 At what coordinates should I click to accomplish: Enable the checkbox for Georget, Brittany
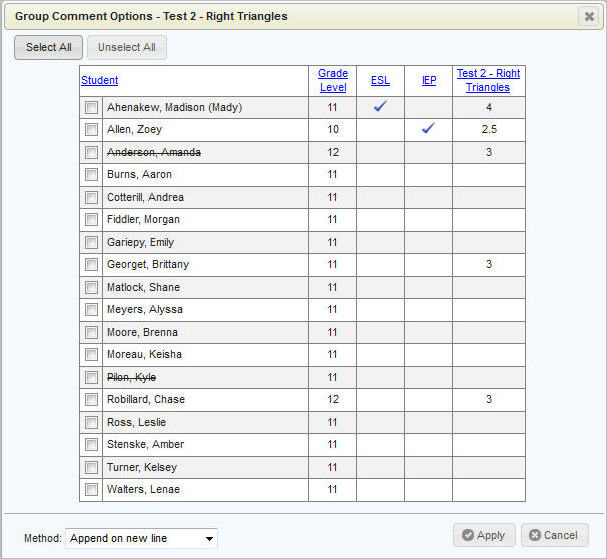pos(91,265)
